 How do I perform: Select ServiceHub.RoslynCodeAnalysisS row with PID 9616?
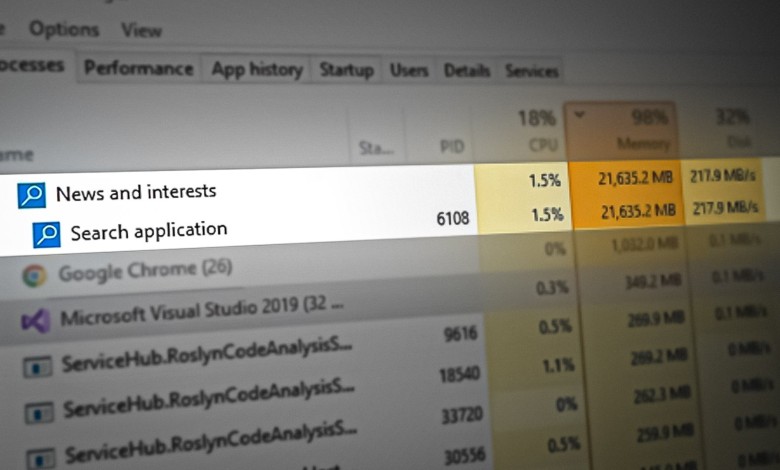point(207,355)
